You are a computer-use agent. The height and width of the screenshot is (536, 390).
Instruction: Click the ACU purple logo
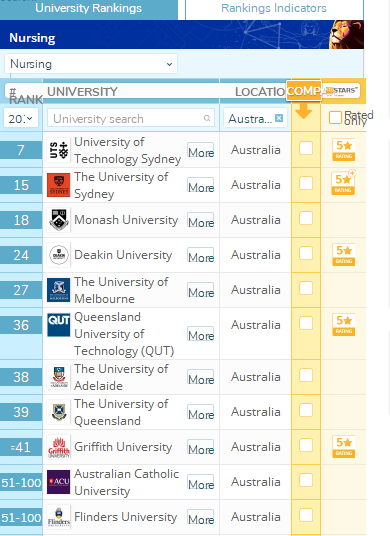[x=58, y=482]
